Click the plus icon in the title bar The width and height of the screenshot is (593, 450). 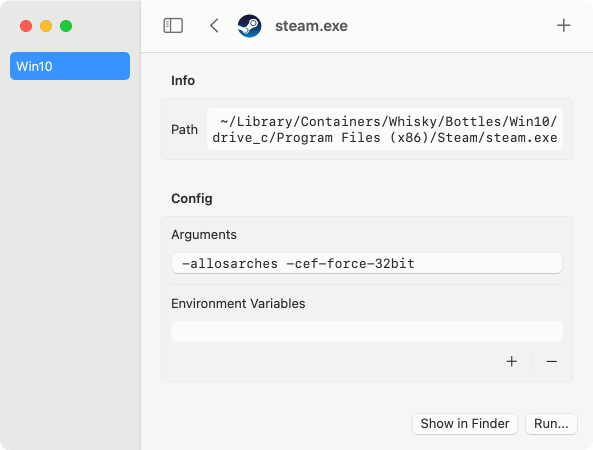563,25
